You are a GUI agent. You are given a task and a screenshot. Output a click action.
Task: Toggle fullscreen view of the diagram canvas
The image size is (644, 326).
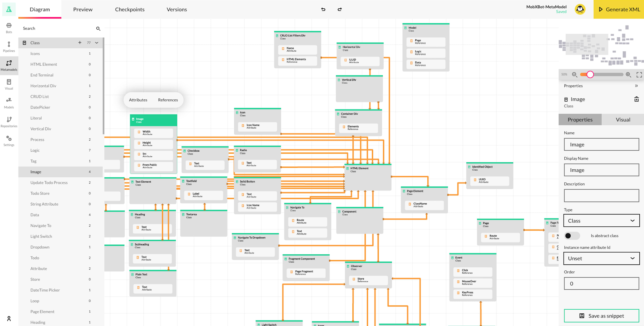click(x=639, y=75)
